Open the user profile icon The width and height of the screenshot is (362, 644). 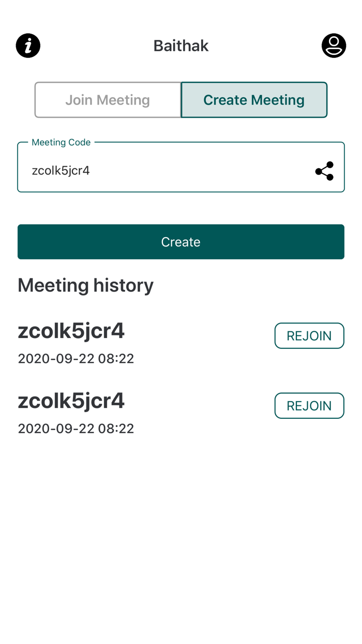tap(334, 46)
